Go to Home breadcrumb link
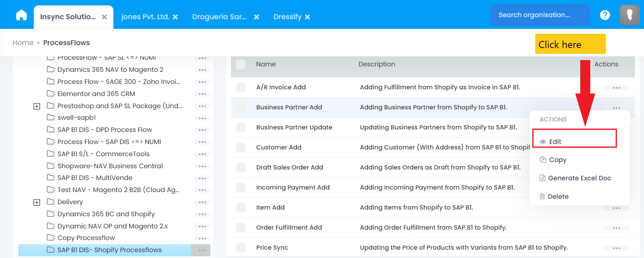 tap(23, 43)
